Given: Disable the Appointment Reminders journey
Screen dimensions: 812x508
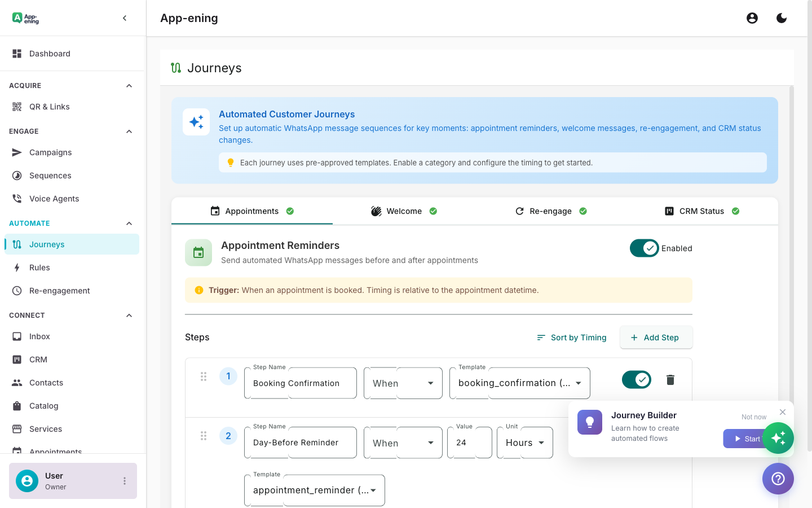Looking at the screenshot, I should point(644,248).
